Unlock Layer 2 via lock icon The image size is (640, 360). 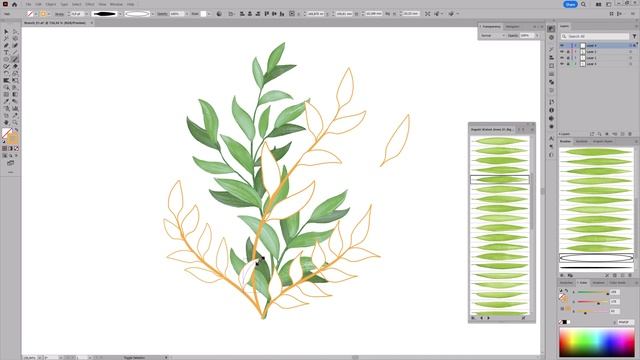(568, 58)
